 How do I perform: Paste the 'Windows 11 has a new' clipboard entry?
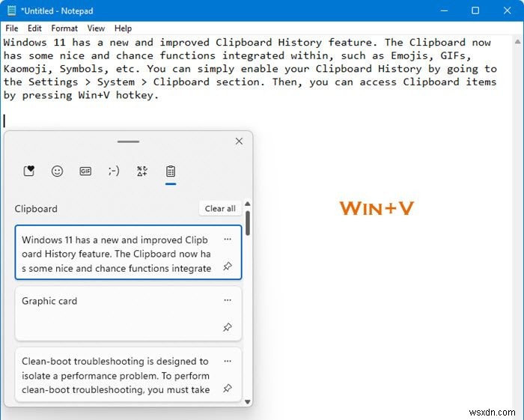[128, 252]
